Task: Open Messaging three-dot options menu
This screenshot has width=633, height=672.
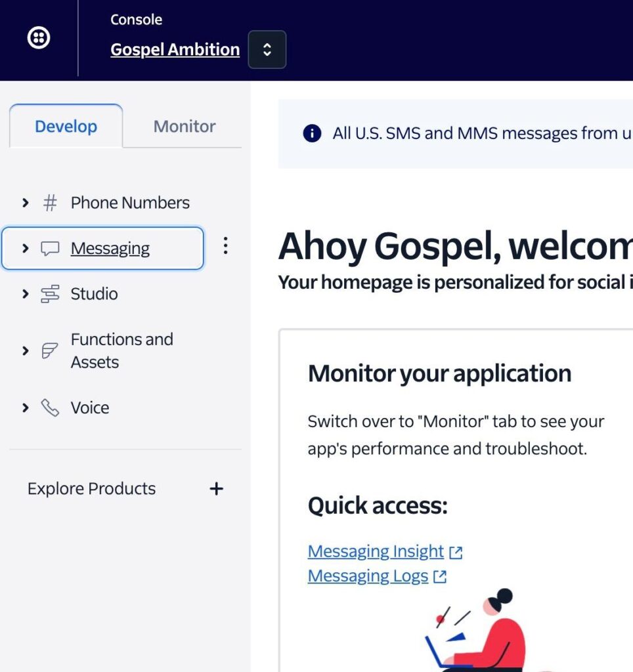Action: [x=225, y=246]
